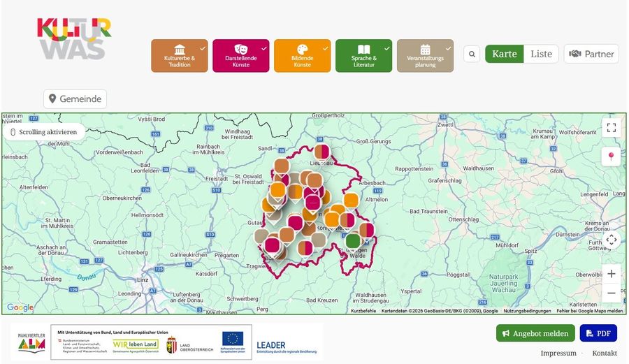Click the map pan compass control
Image resolution: width=629 pixels, height=364 pixels.
(x=611, y=240)
